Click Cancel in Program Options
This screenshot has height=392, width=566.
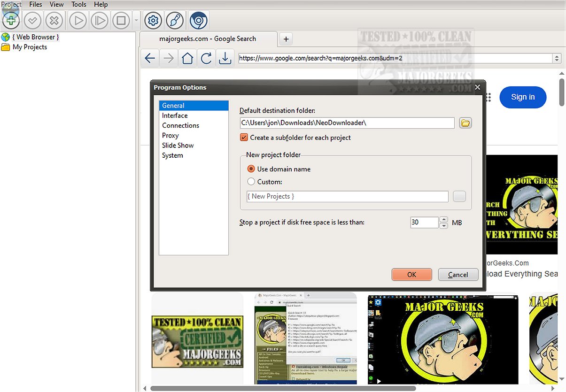point(458,275)
